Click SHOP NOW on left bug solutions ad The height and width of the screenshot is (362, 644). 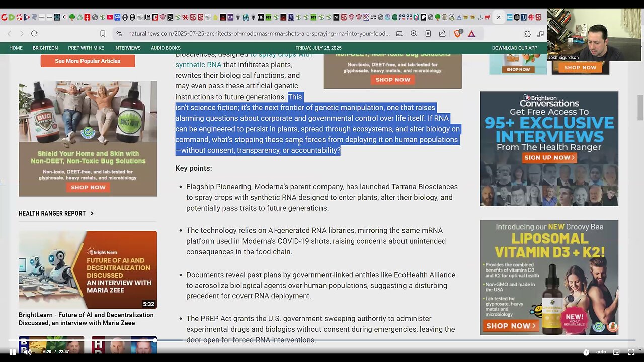tap(88, 187)
